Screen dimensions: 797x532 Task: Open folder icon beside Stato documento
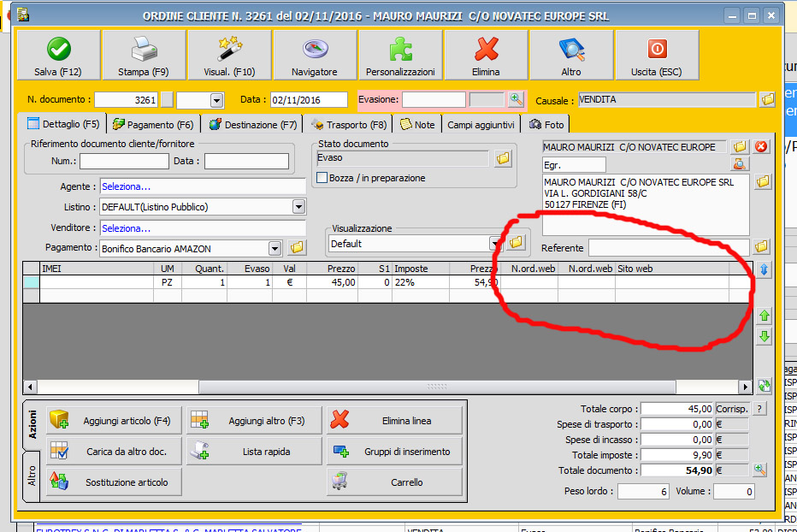(503, 158)
